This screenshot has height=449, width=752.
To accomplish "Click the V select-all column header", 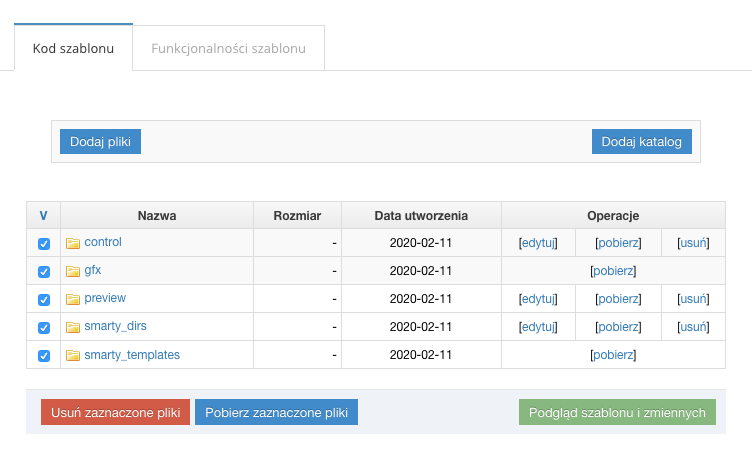I will pos(43,215).
